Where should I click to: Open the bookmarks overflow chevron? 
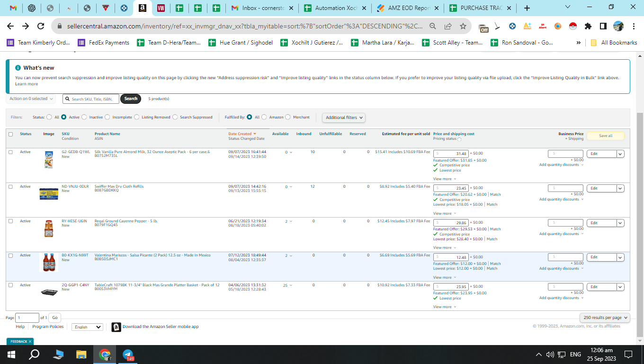click(578, 43)
